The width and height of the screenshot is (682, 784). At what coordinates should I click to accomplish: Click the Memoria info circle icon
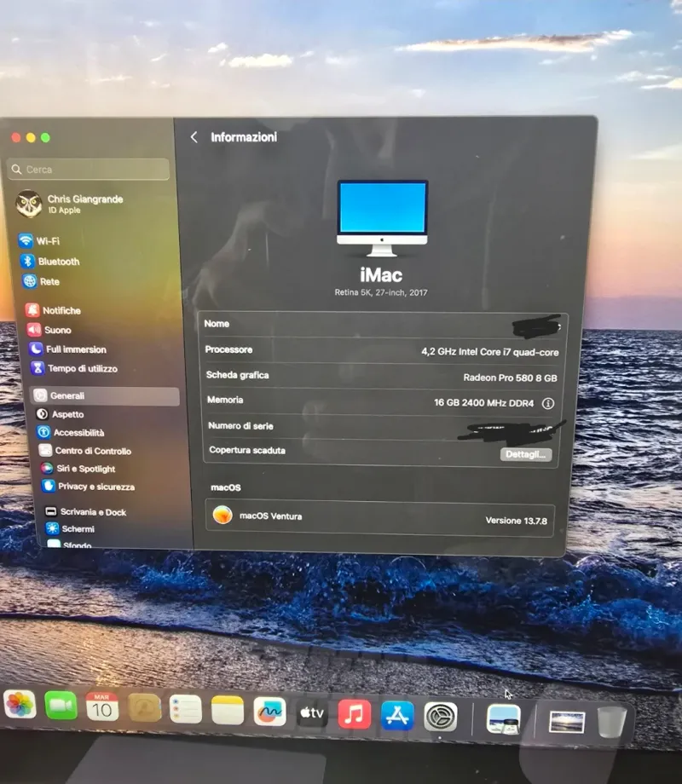tap(548, 403)
